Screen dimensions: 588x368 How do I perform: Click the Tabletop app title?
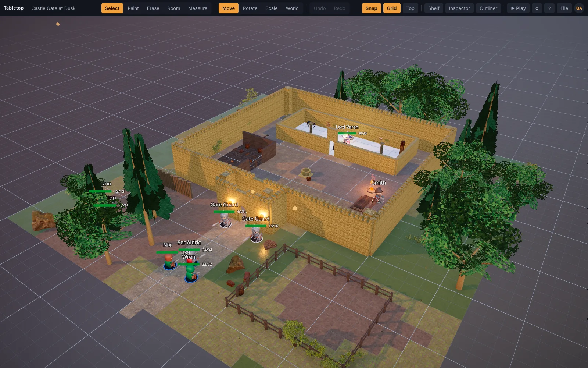pyautogui.click(x=14, y=8)
